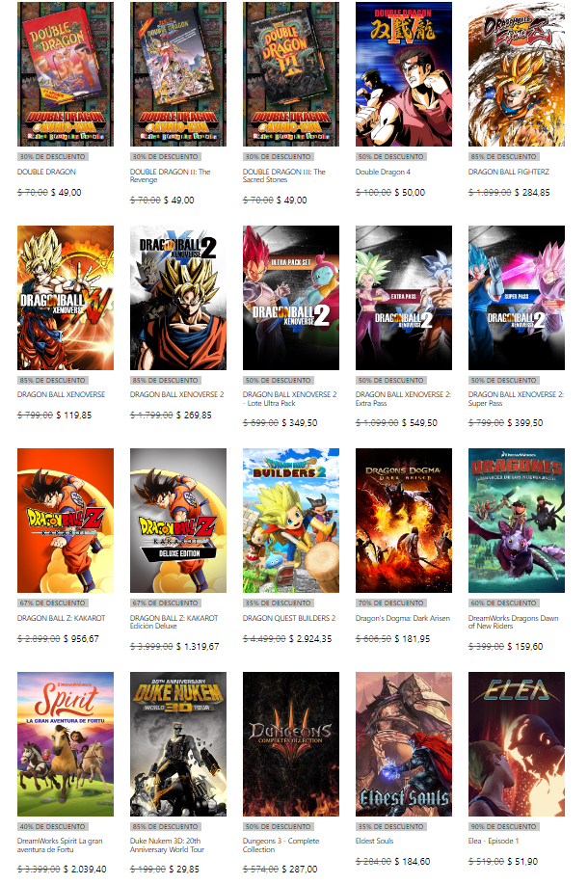Select the DRAGON BALL XENOVERSE 2 Super Pass cover
The height and width of the screenshot is (884, 588).
pyautogui.click(x=517, y=298)
